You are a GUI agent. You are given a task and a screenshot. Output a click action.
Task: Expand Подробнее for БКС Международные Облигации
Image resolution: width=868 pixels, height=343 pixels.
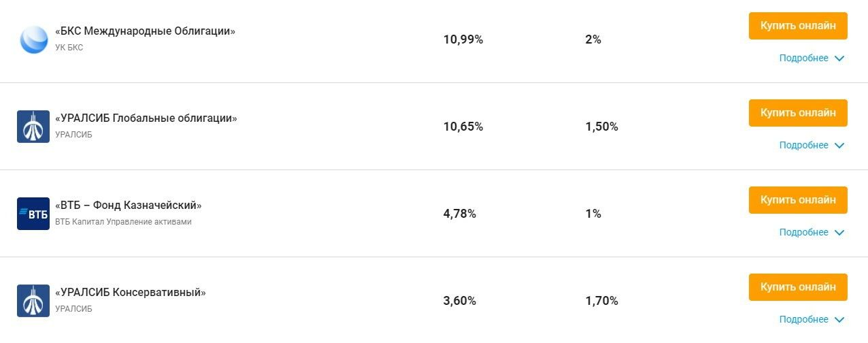[811, 59]
